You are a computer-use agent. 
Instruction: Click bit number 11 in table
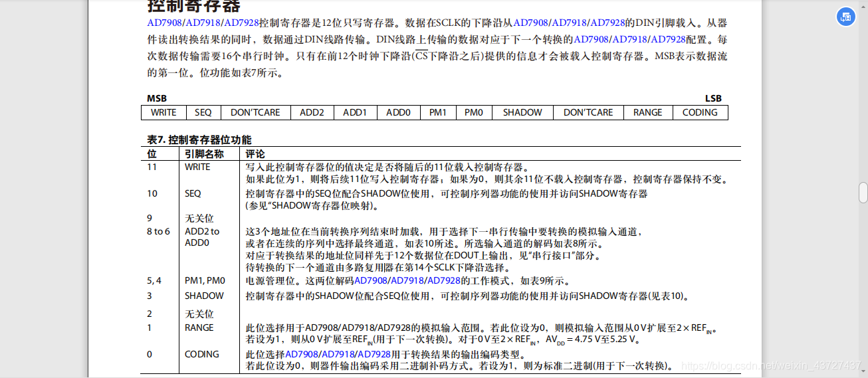point(152,167)
